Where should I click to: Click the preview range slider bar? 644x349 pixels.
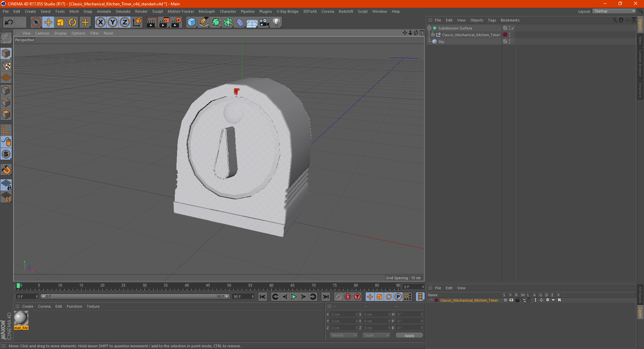[135, 296]
